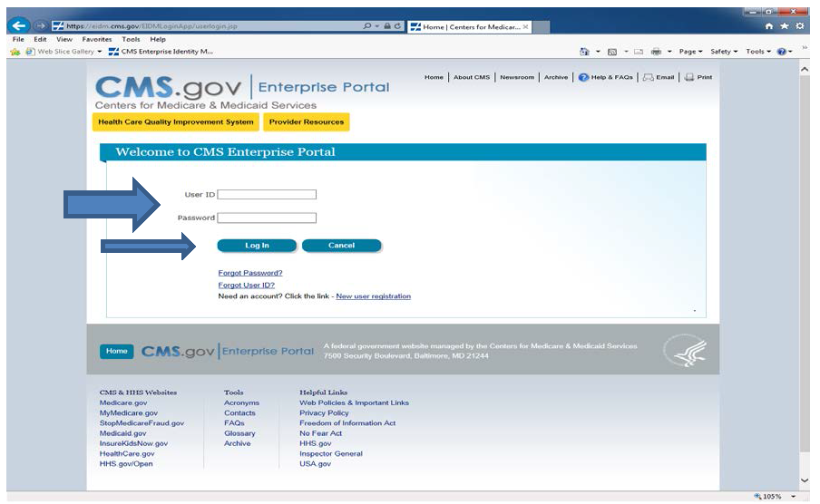This screenshot has width=820, height=504.
Task: Expand the feeds dropdown arrow
Action: point(626,52)
